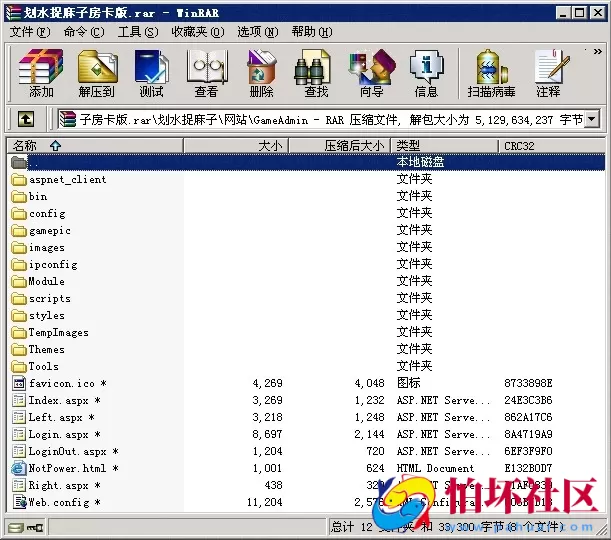Select the aspnet_client folder

click(x=67, y=180)
